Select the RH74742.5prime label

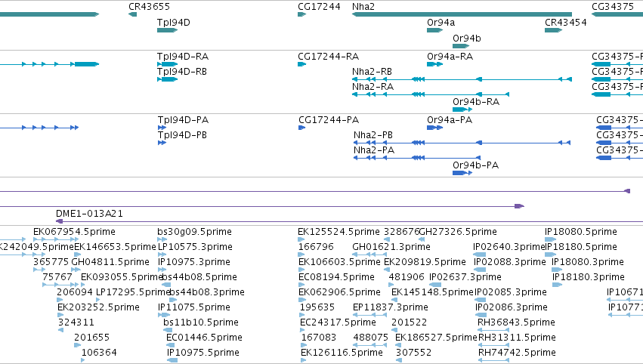click(x=517, y=353)
